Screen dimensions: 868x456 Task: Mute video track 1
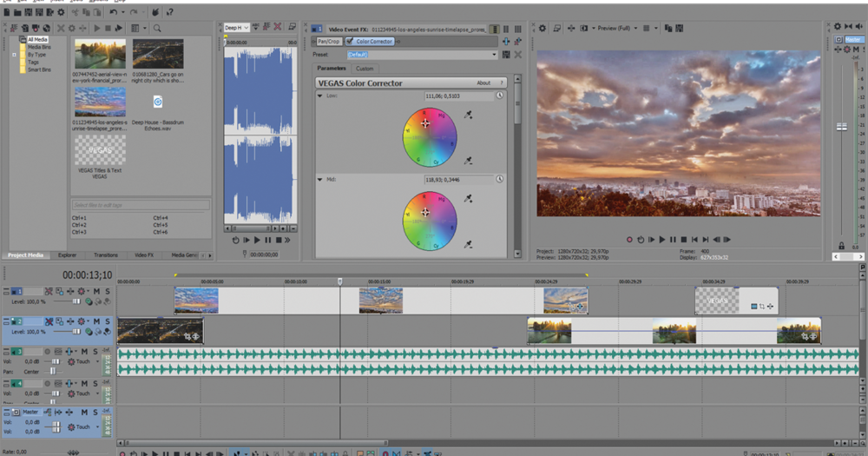(x=96, y=291)
